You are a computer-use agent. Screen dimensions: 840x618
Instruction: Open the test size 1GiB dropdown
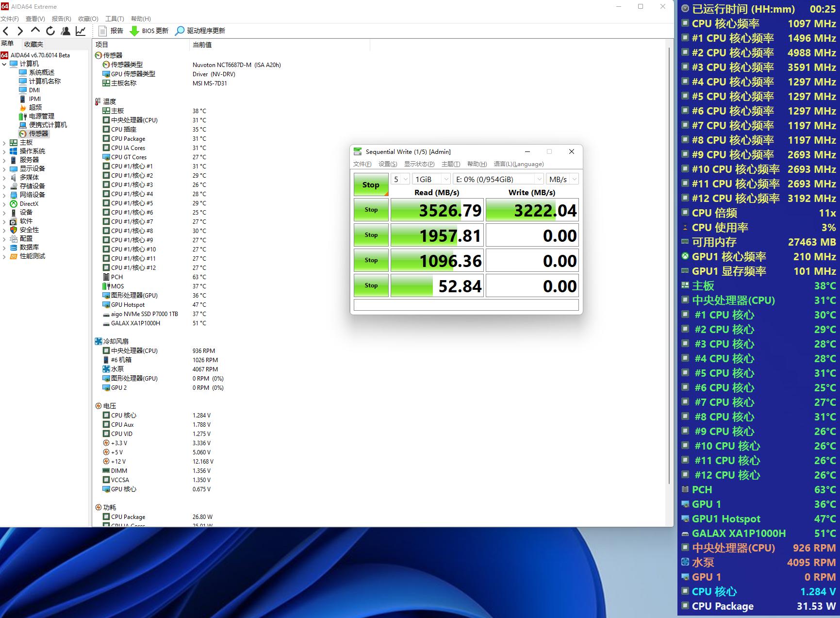tap(431, 179)
